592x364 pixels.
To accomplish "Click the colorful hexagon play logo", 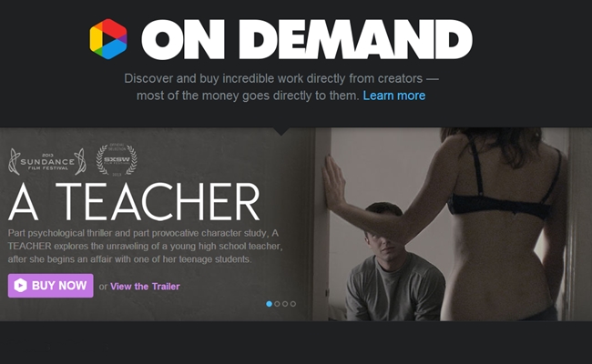I will 108,39.
